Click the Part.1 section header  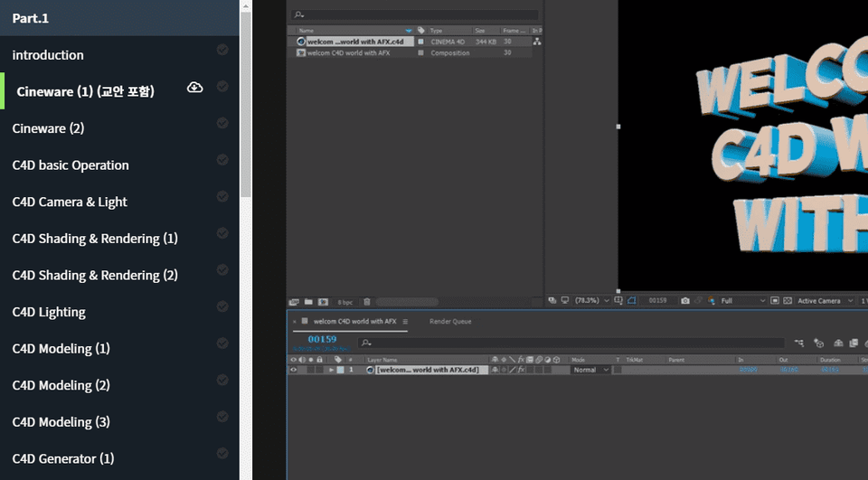(x=119, y=18)
